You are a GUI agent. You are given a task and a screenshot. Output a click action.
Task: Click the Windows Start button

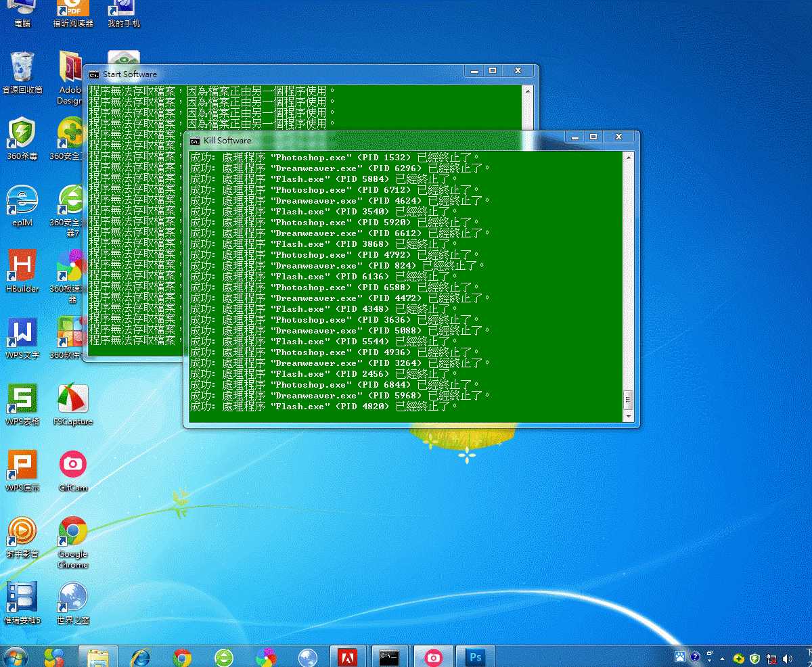click(15, 656)
